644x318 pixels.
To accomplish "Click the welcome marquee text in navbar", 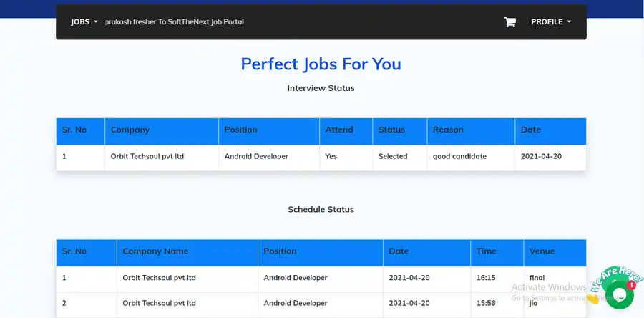I will coord(175,22).
